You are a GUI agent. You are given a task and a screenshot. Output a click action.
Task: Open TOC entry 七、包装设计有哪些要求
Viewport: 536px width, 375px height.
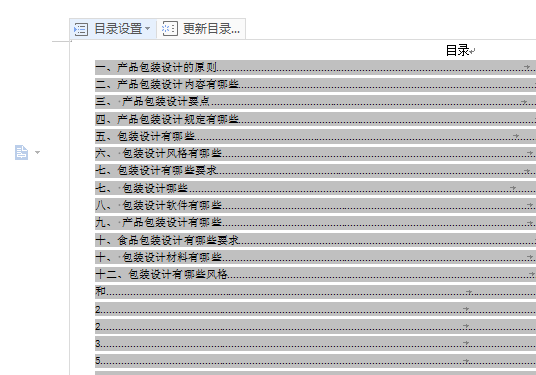pos(316,171)
